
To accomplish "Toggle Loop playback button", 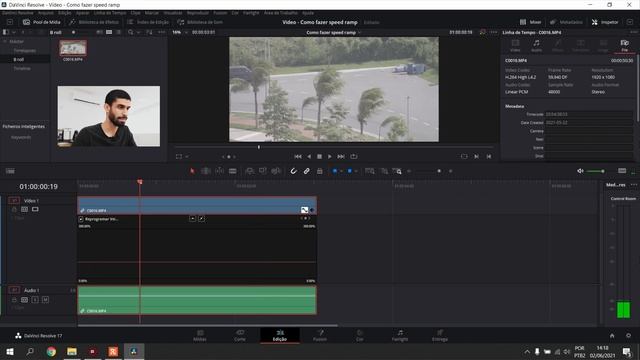I will coord(354,156).
